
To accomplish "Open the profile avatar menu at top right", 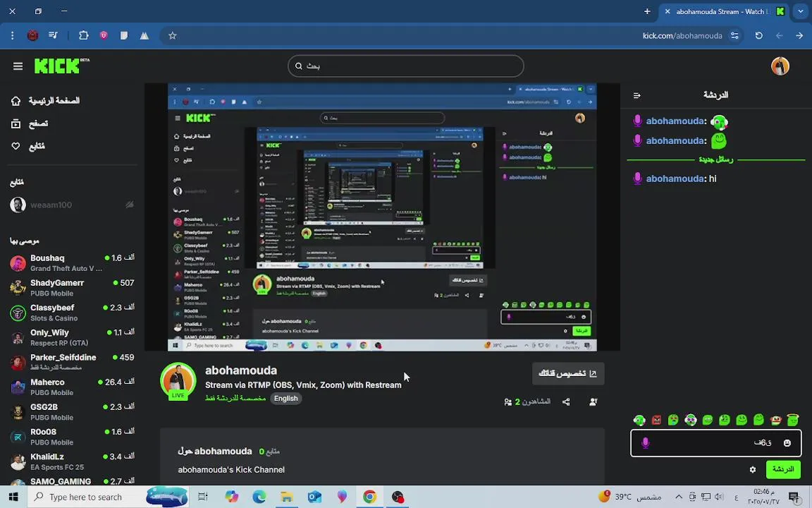I will click(780, 66).
